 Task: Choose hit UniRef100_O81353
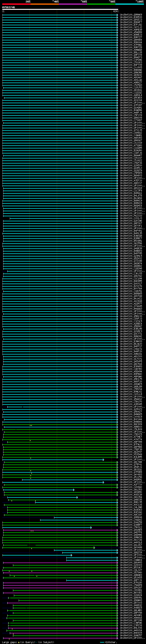[131, 490]
